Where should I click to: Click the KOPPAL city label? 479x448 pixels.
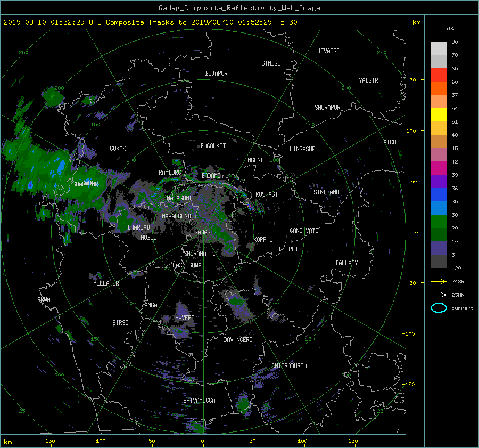pos(263,239)
